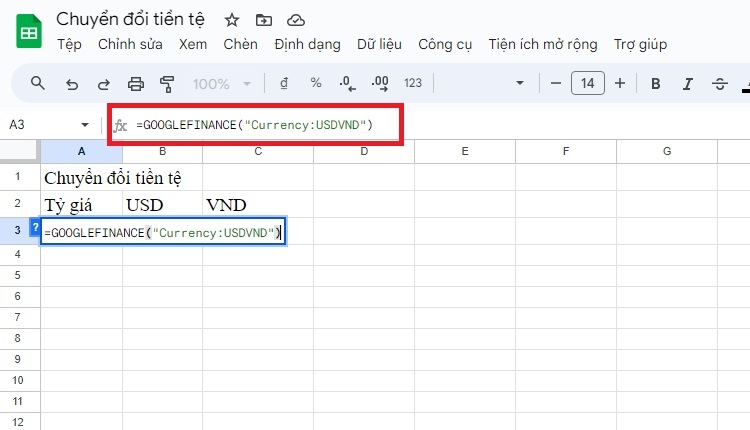The width and height of the screenshot is (750, 430).
Task: Toggle bold formatting
Action: 656,84
